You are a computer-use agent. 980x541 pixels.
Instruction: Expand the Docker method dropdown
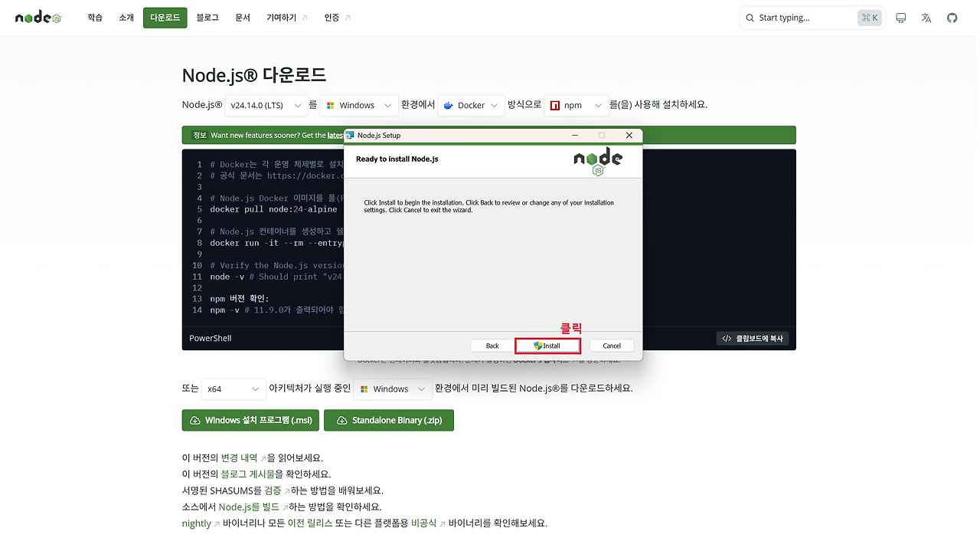[471, 106]
